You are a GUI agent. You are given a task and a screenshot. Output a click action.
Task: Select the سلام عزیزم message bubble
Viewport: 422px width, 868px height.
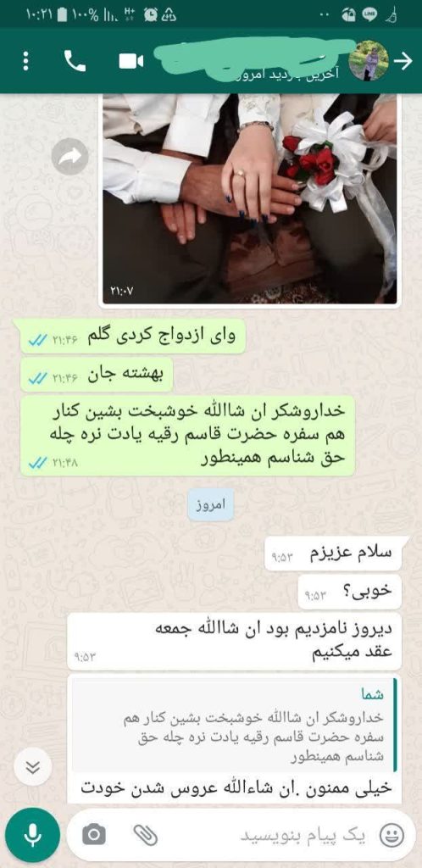[333, 553]
